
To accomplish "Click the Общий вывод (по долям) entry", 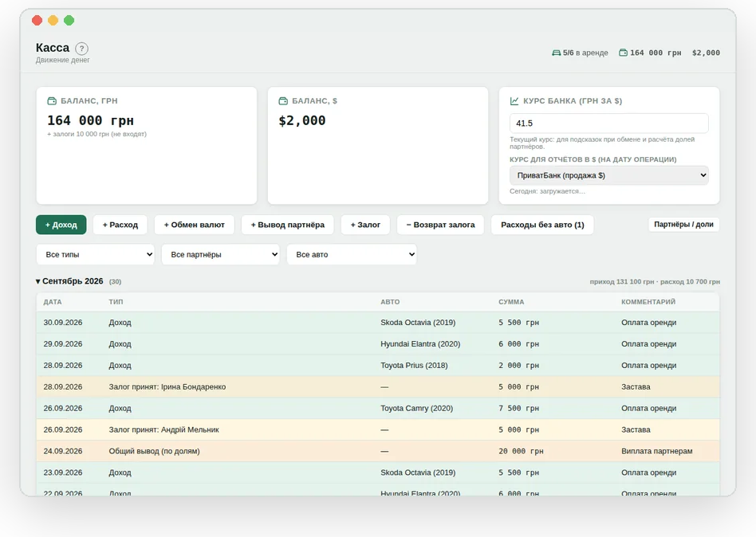I will click(x=154, y=451).
